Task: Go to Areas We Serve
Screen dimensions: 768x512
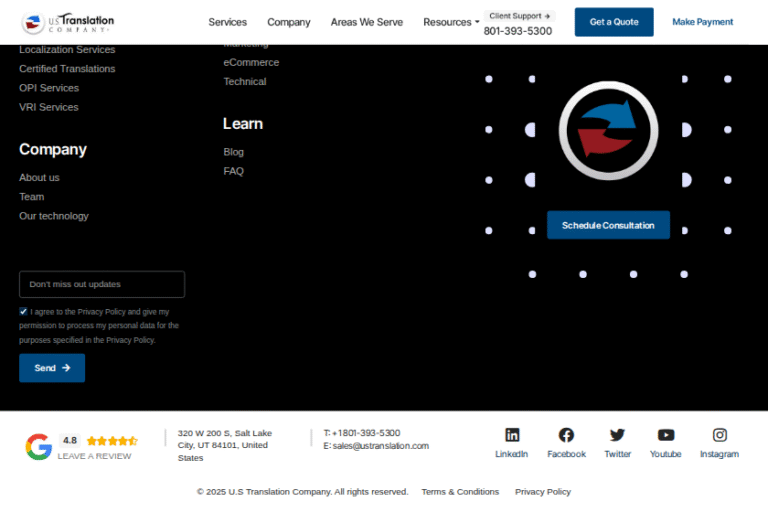Action: [x=366, y=22]
